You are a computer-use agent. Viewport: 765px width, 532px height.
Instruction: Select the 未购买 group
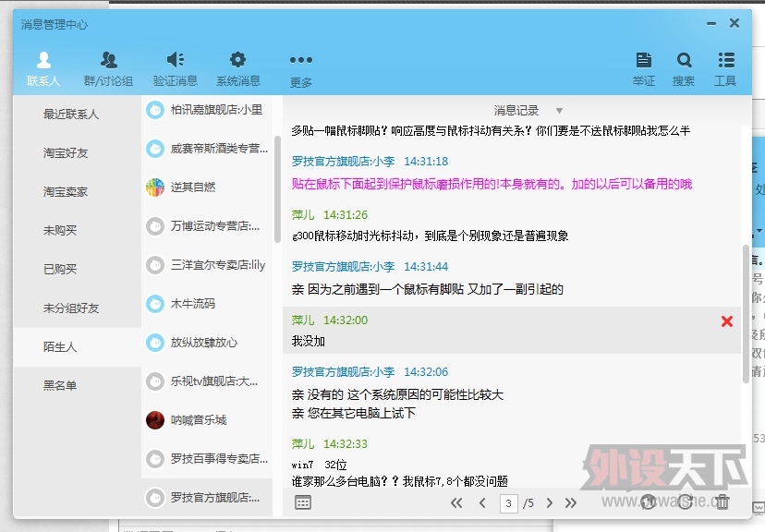[x=77, y=230]
